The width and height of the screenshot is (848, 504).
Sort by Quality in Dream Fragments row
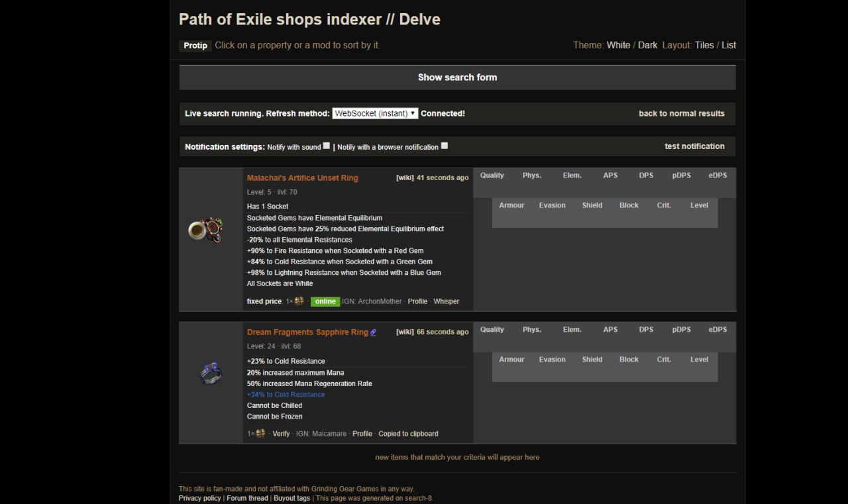492,330
